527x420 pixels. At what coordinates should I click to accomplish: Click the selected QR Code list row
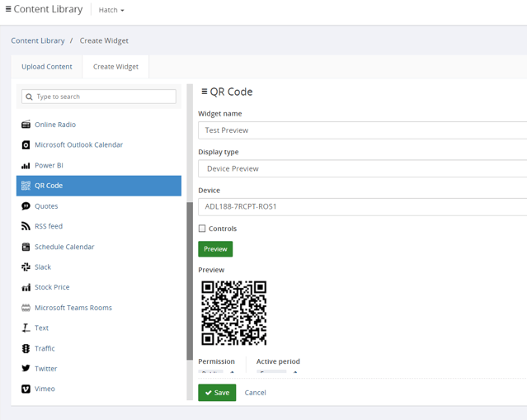(99, 186)
